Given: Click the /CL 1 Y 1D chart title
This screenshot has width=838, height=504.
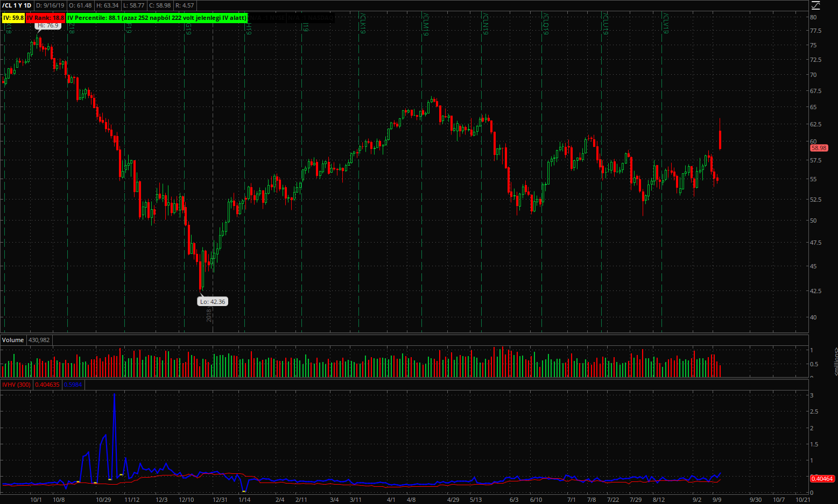Looking at the screenshot, I should pyautogui.click(x=17, y=5).
